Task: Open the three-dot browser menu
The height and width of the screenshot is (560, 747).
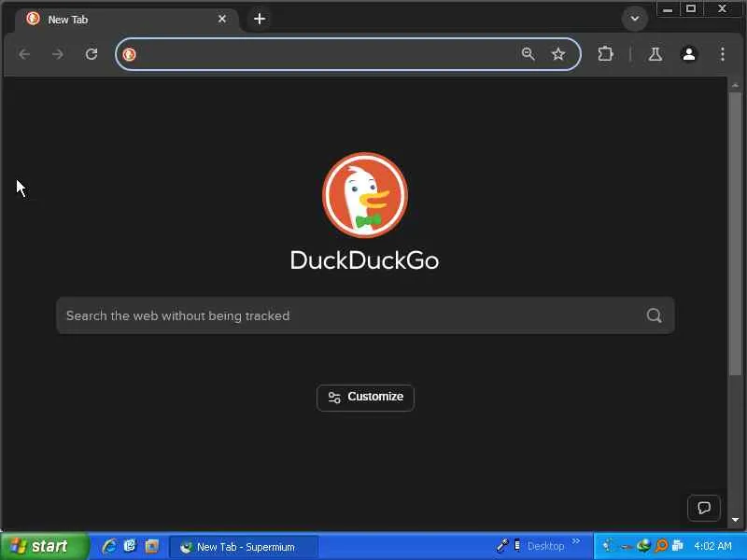Action: 723,54
